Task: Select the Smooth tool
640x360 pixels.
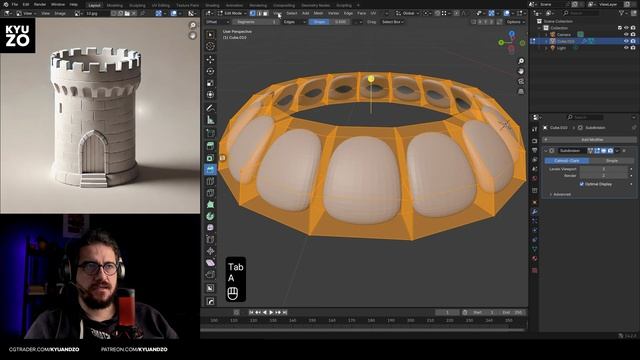Action: pos(210,227)
